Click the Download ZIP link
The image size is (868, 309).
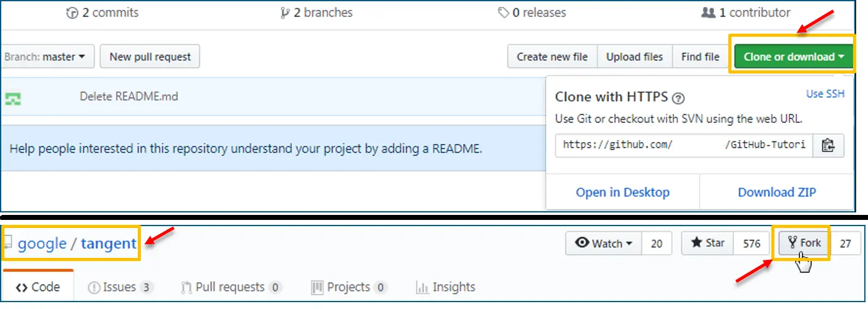coord(776,193)
